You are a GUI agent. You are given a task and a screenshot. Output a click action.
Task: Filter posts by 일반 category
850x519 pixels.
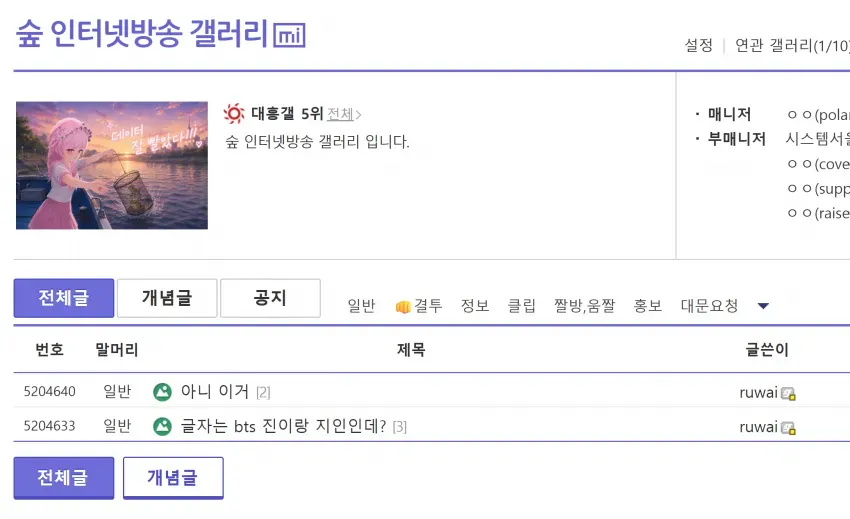[361, 306]
